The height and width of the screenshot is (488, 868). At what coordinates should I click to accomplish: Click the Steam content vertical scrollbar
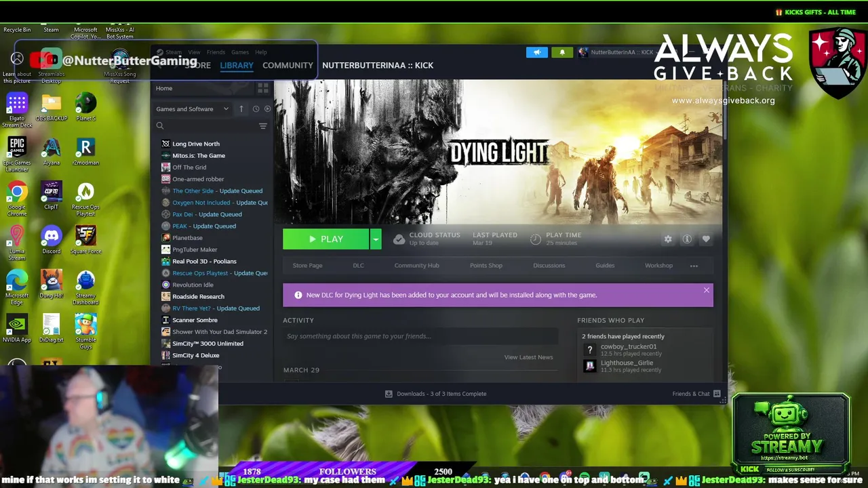pyautogui.click(x=724, y=110)
